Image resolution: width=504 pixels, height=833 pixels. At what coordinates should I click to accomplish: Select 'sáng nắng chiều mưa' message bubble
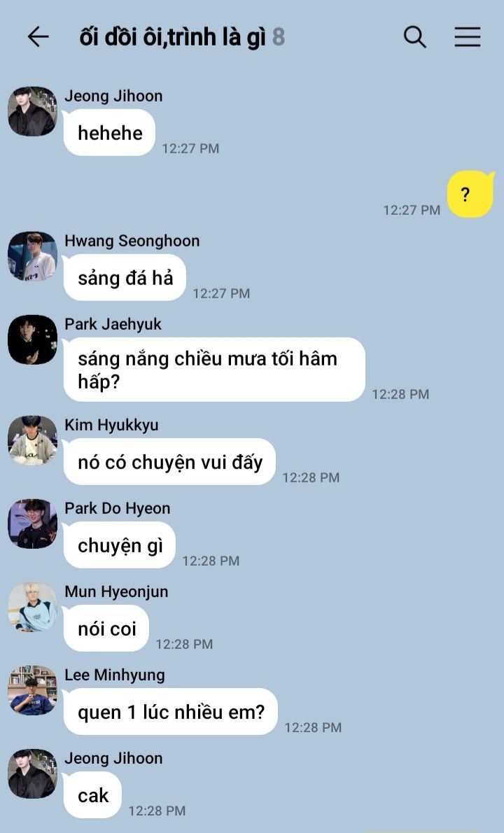(214, 370)
